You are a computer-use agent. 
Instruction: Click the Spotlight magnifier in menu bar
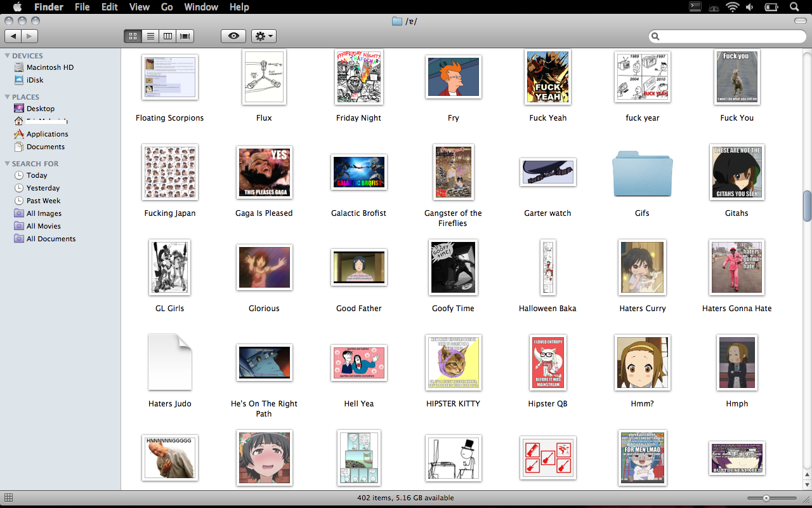click(794, 7)
